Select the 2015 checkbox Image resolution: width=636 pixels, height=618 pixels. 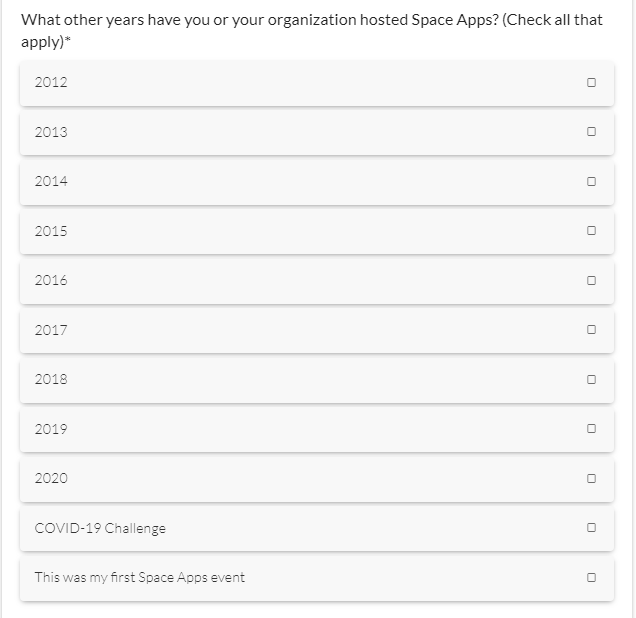(591, 231)
